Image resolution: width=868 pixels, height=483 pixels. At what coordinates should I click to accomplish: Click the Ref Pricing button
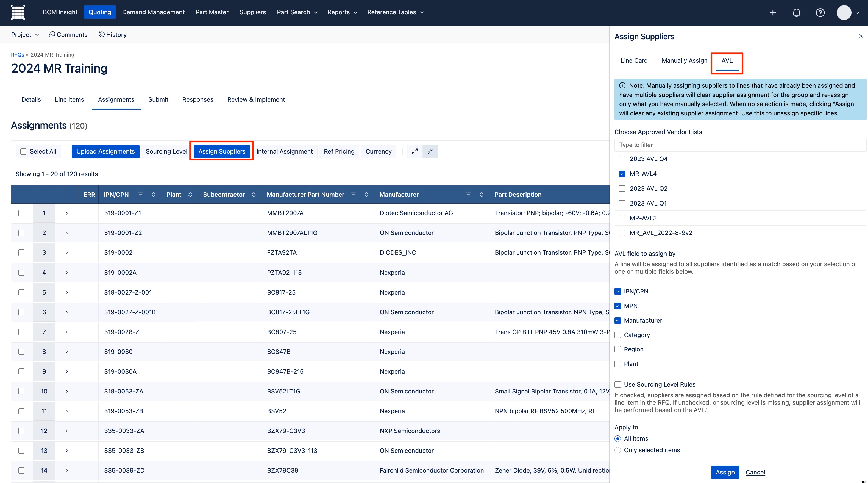click(x=339, y=151)
